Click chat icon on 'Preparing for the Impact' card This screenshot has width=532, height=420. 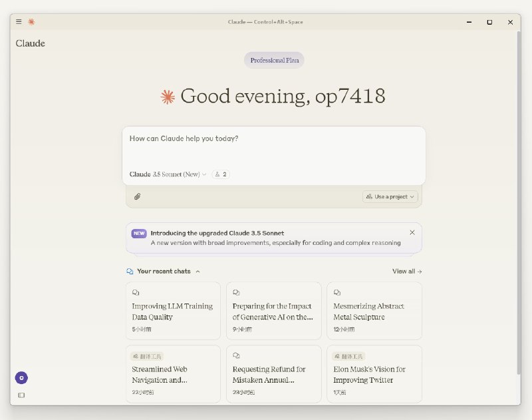(236, 292)
